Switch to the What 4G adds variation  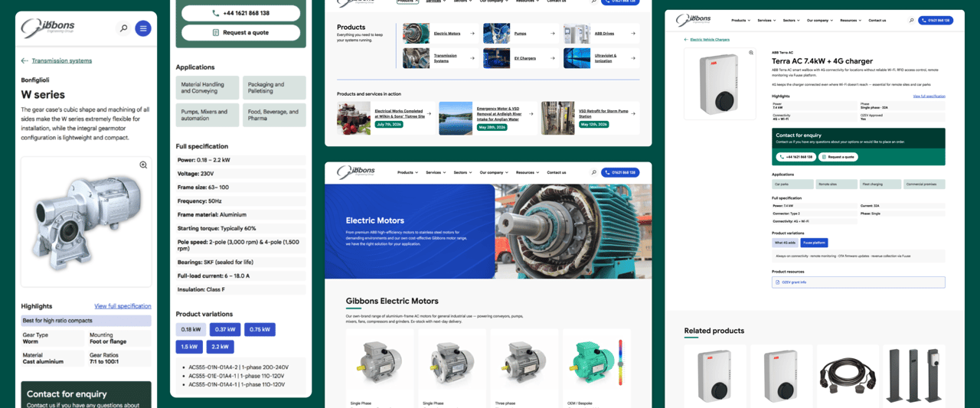[x=785, y=243]
